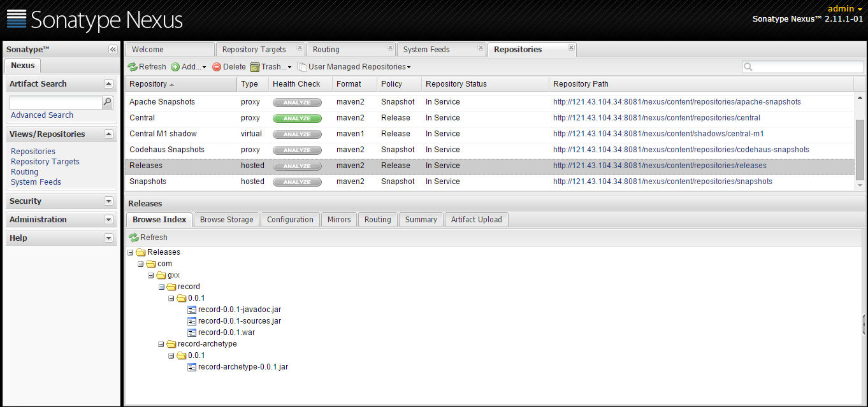Image resolution: width=868 pixels, height=407 pixels.
Task: Open System Feeds sidebar link
Action: click(36, 182)
